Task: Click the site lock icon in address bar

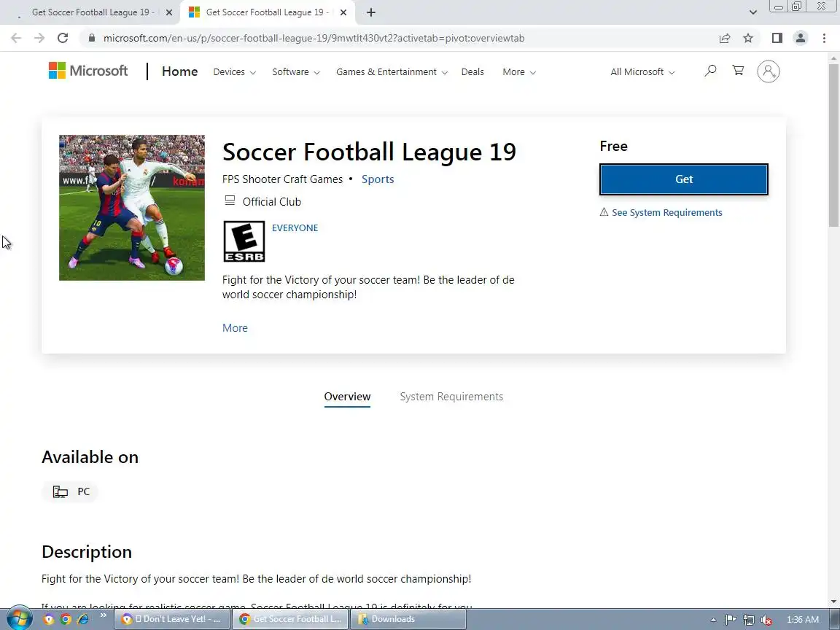Action: [92, 38]
